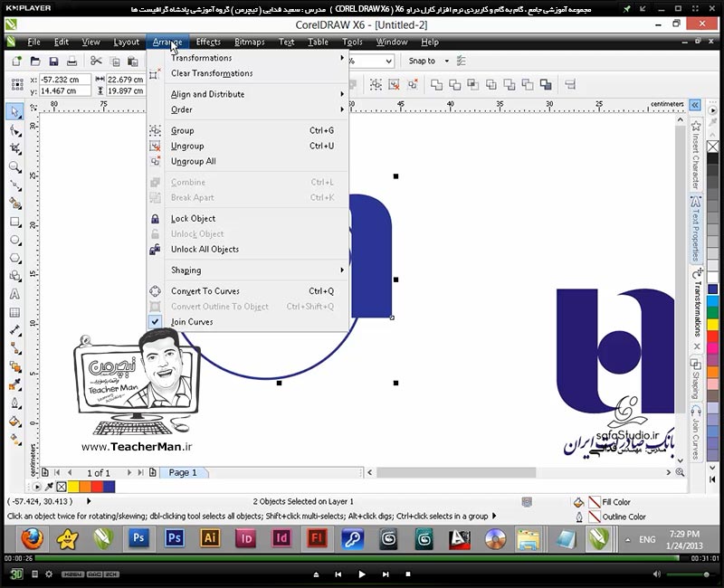The image size is (724, 588).
Task: Select the Table tool
Action: [x=14, y=312]
